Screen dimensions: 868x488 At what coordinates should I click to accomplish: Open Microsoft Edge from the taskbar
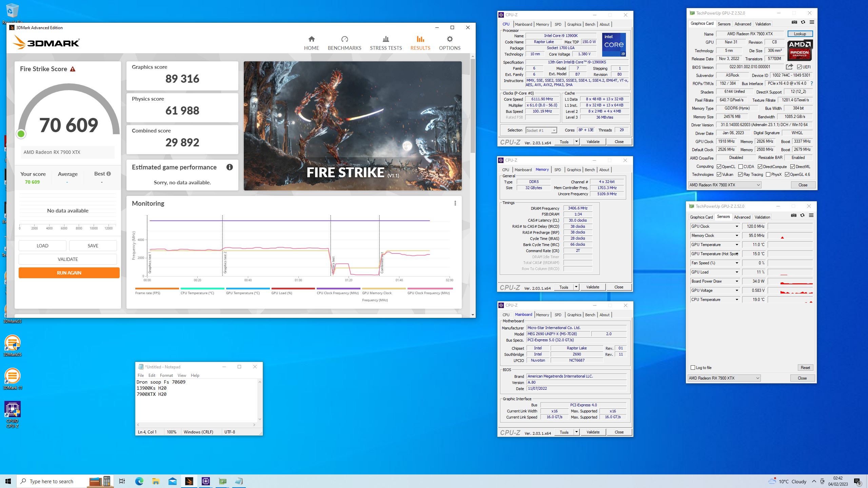point(139,481)
